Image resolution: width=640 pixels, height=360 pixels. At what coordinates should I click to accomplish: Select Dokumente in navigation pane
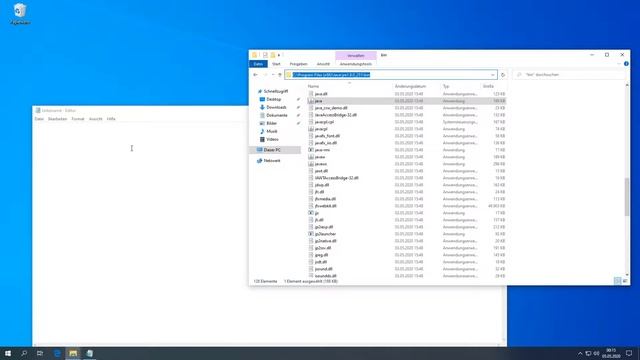coord(277,116)
